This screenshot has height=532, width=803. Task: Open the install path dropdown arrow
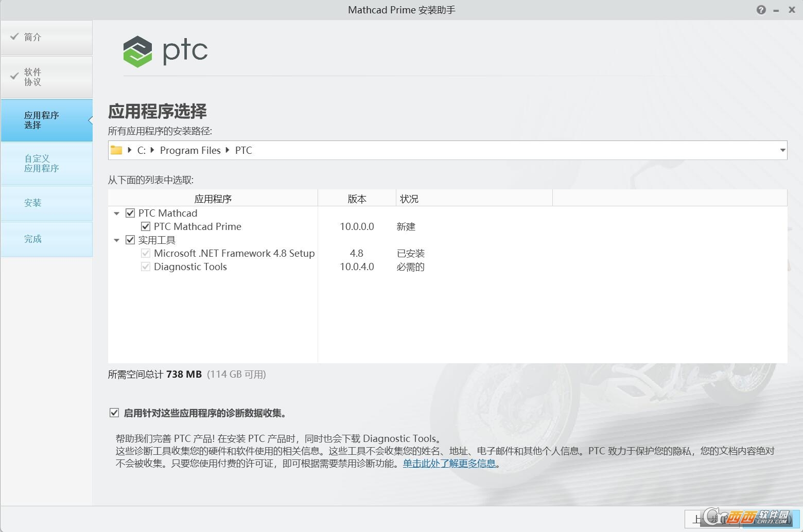[782, 150]
